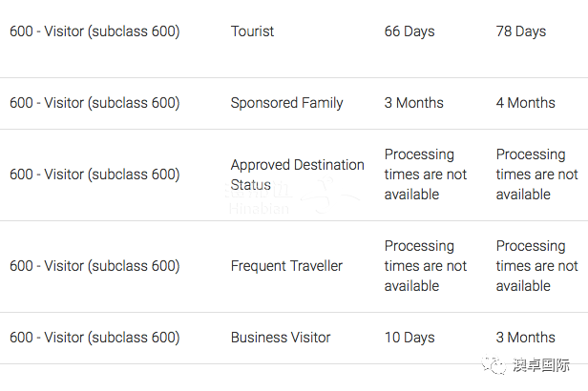Screen dimensions: 588x391
Task: Click the 66 Days processing time
Action: pyautogui.click(x=409, y=31)
